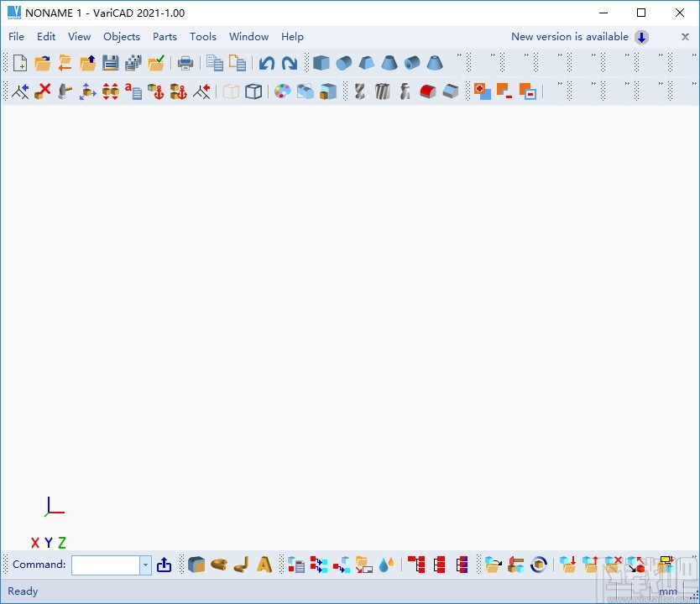The height and width of the screenshot is (604, 700).
Task: Click the Paste documents icon
Action: pos(238,63)
